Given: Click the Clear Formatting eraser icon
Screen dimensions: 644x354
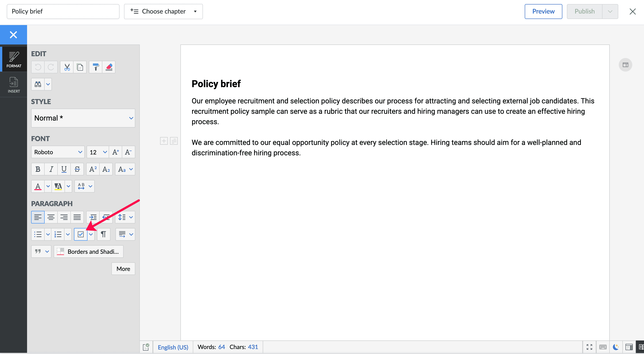Looking at the screenshot, I should 109,67.
